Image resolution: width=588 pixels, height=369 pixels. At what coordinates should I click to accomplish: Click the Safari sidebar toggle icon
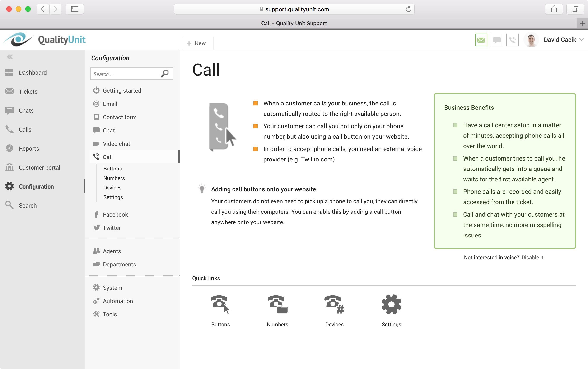[75, 9]
